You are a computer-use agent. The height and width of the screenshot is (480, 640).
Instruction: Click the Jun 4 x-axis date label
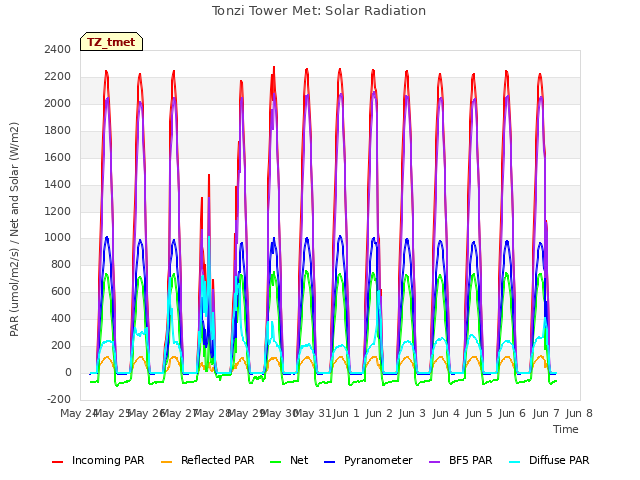coord(446,414)
